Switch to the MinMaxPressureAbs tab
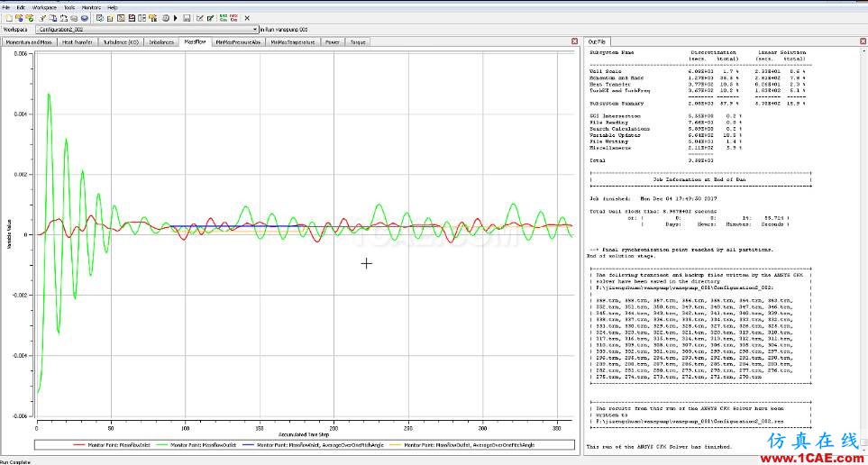Viewport: 868px width, 465px height. 239,42
